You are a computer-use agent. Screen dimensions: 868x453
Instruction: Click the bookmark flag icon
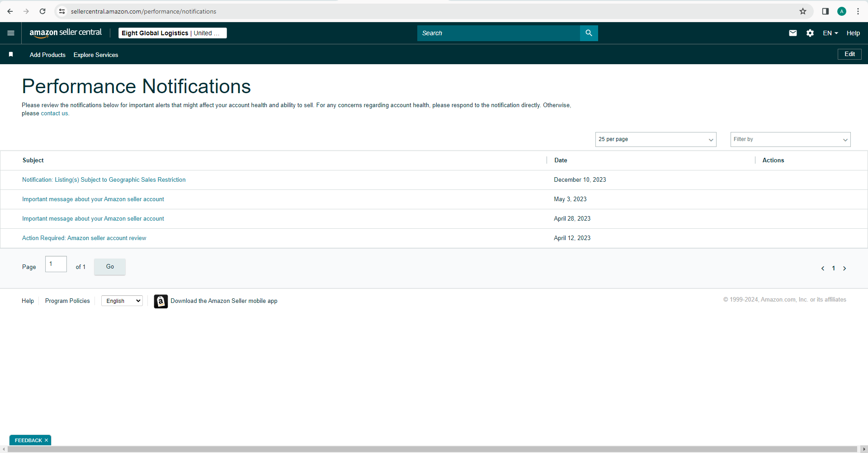tap(11, 54)
